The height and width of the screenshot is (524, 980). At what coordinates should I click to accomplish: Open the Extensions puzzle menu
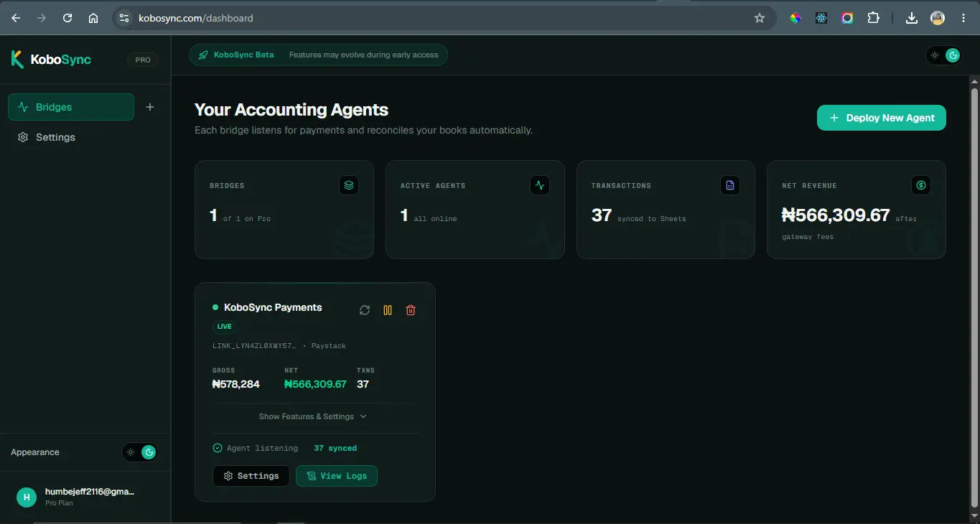(873, 18)
